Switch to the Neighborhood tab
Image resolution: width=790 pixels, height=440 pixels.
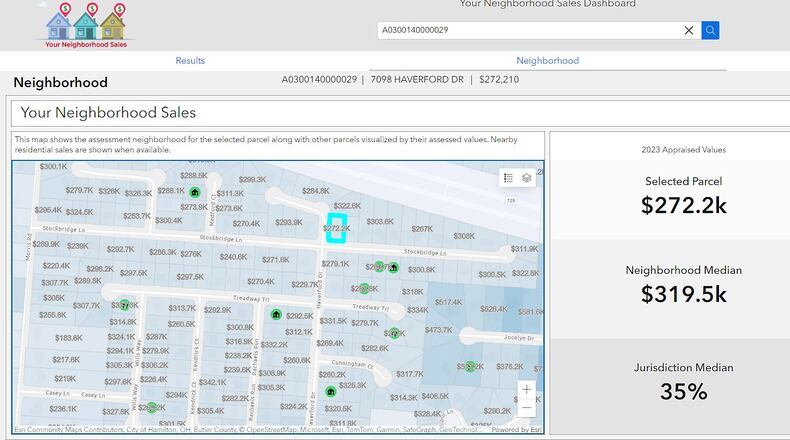548,60
